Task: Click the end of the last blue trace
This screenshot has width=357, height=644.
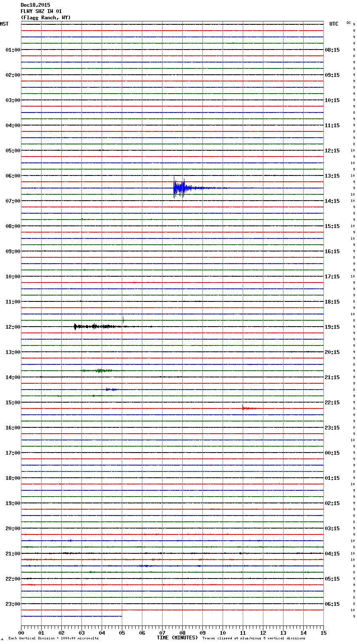Action: coord(121,616)
